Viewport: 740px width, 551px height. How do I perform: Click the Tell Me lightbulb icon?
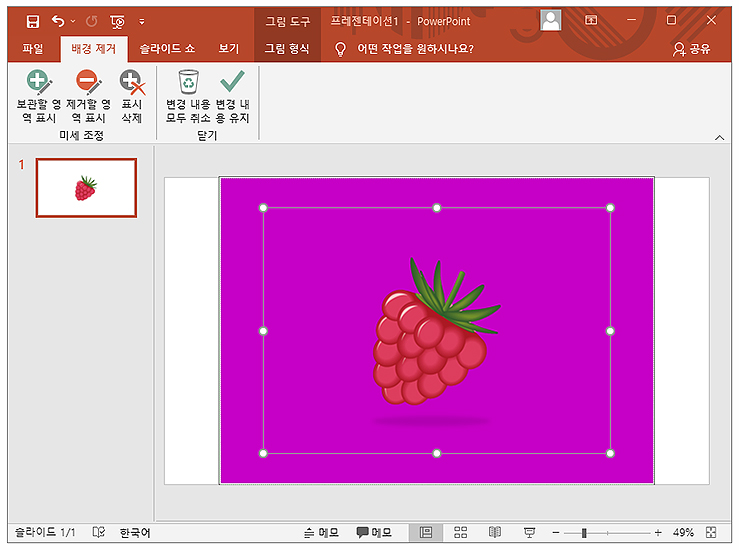point(340,49)
